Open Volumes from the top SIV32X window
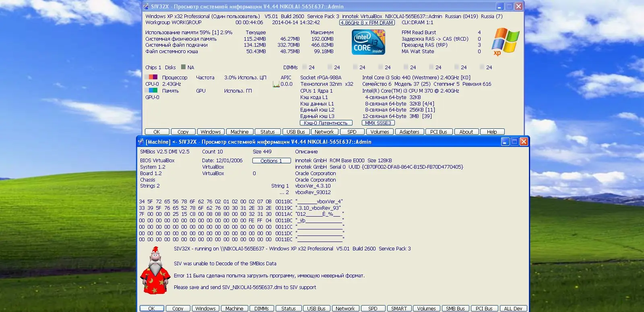Image resolution: width=644 pixels, height=312 pixels. click(380, 132)
